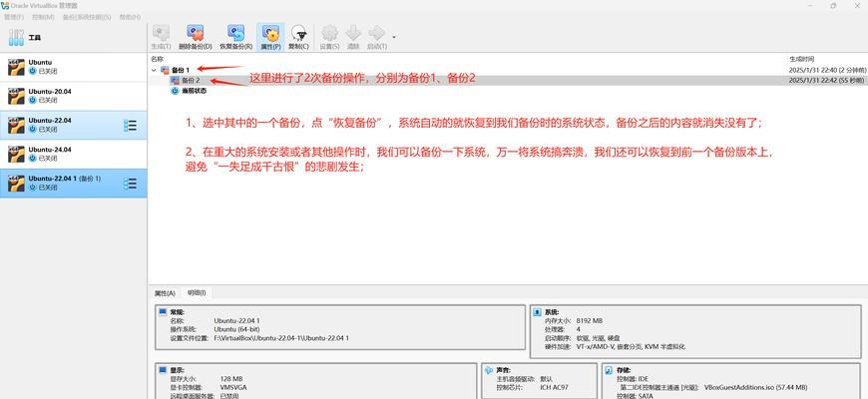Click the Ubuntu-24.04 VM icon

(x=16, y=154)
